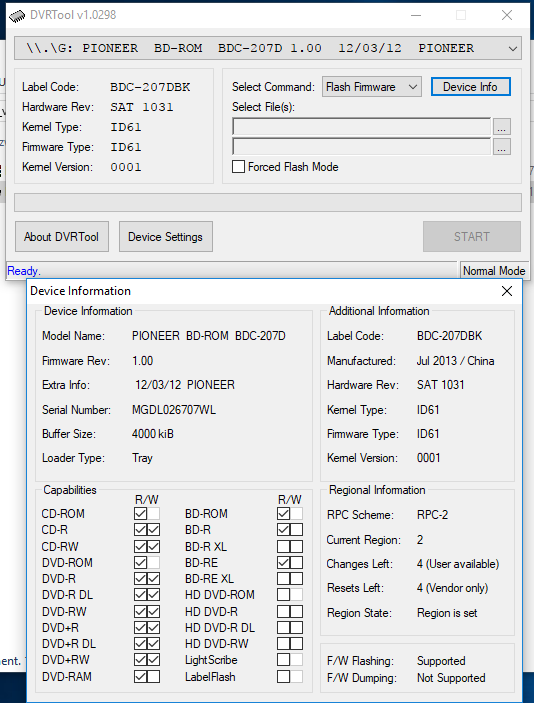Minimize the DVRTool window

point(416,15)
